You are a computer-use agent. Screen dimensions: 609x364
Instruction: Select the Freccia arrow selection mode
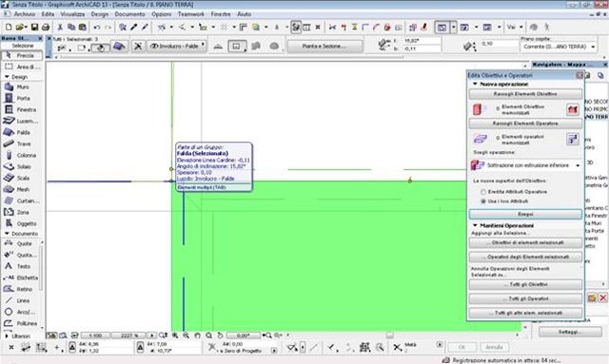tap(22, 55)
